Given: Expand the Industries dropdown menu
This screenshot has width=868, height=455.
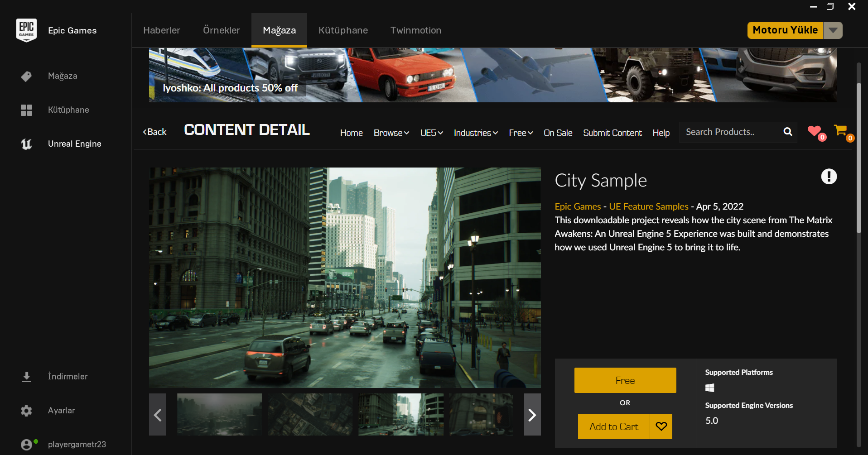Looking at the screenshot, I should (476, 133).
